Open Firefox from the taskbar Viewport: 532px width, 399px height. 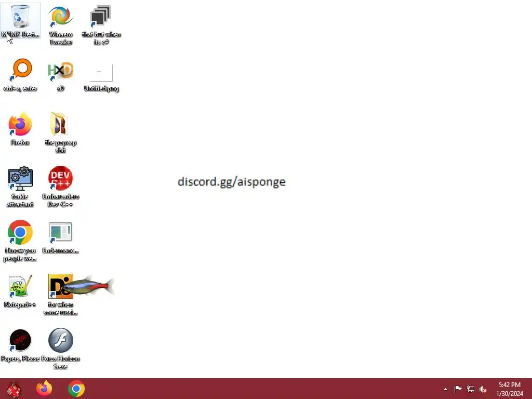coord(44,389)
